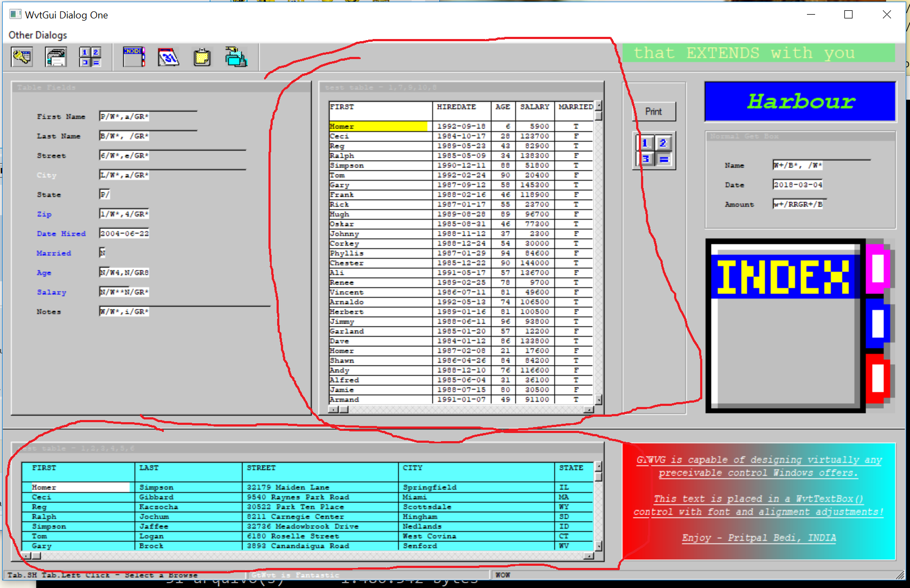
Task: Click the First Name input field
Action: point(148,117)
